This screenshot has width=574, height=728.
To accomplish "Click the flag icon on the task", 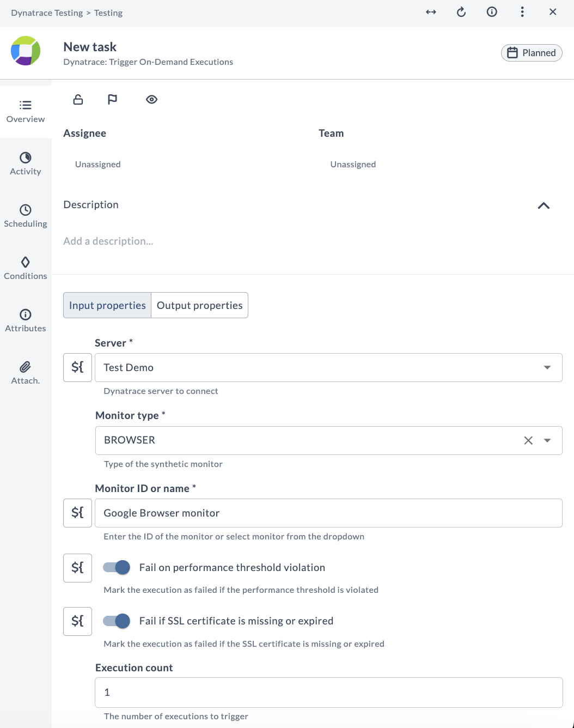I will (112, 99).
